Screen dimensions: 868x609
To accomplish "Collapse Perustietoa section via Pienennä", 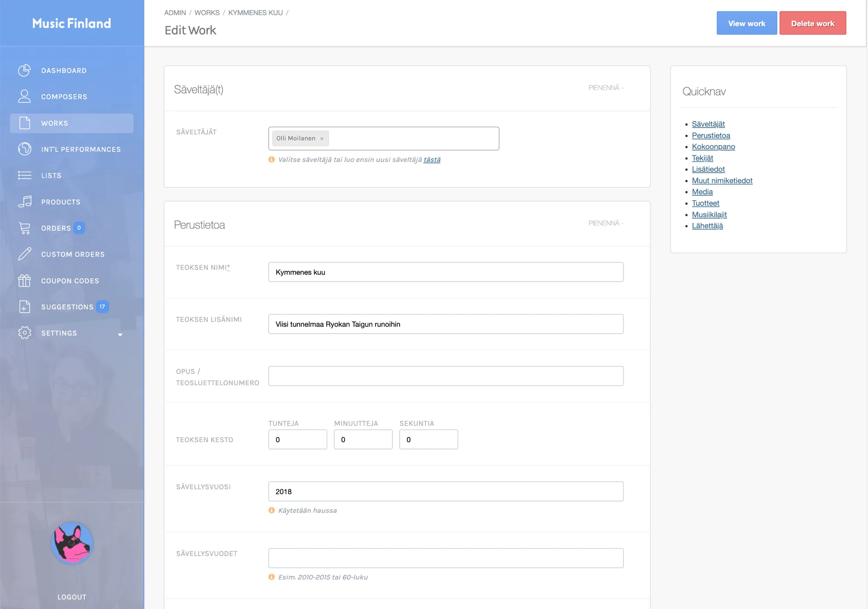I will tap(606, 223).
